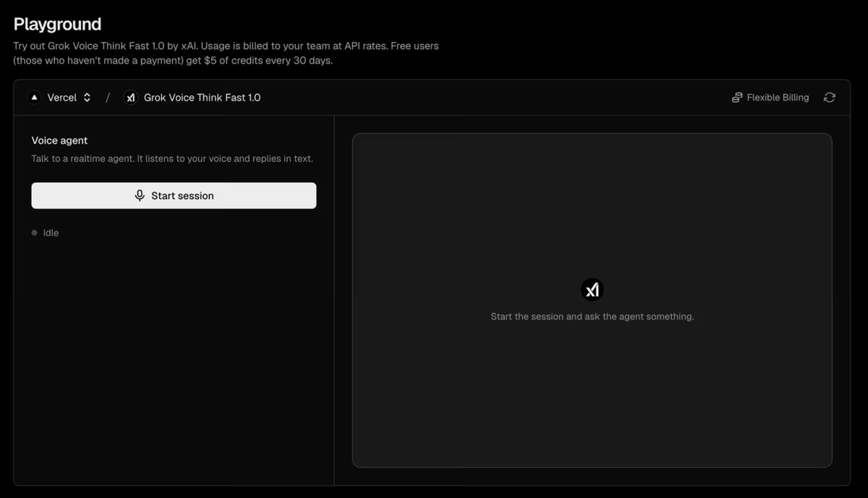Click the 'Talk to a realtime agent' description
Screen dimensions: 868x498
pos(172,159)
